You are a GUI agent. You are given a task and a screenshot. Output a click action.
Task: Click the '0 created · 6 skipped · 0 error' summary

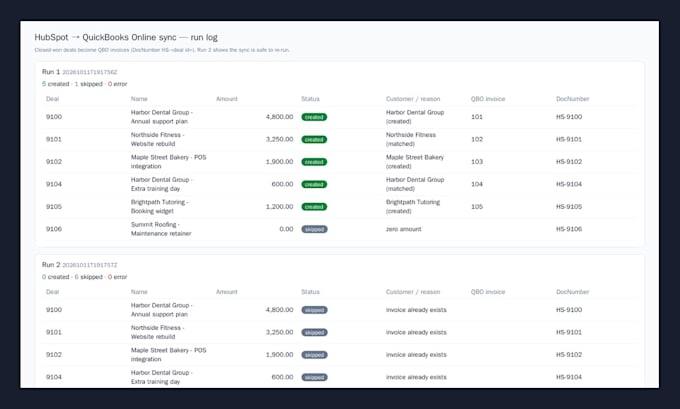tap(85, 277)
